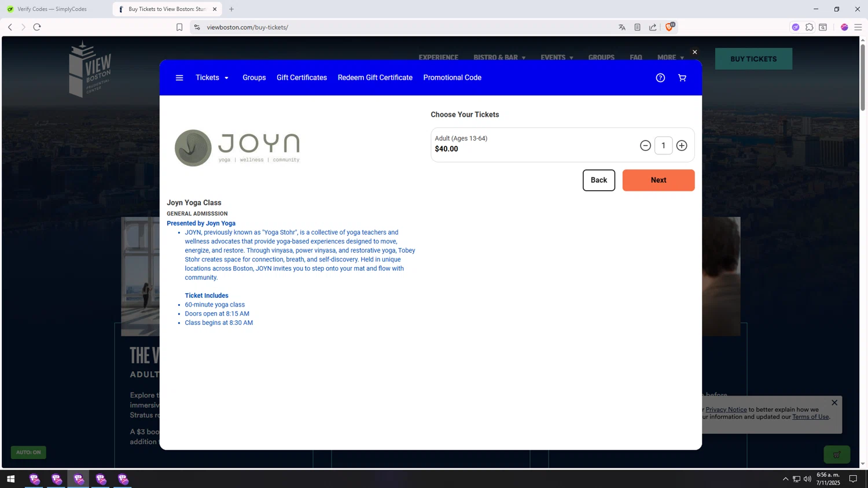Go back in browser history

(10, 27)
